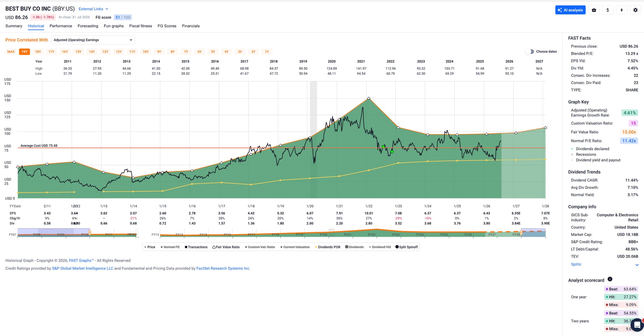Set range to 12Y
644x336 pixels.
point(119,52)
